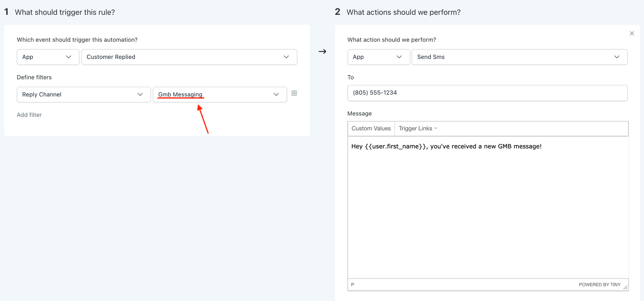Click the To phone number field
The image size is (644, 301).
tap(487, 93)
